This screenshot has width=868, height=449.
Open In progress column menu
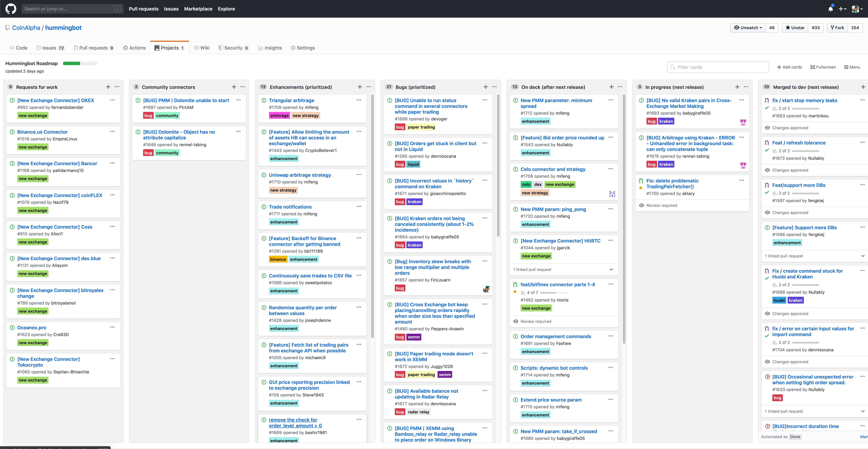746,87
